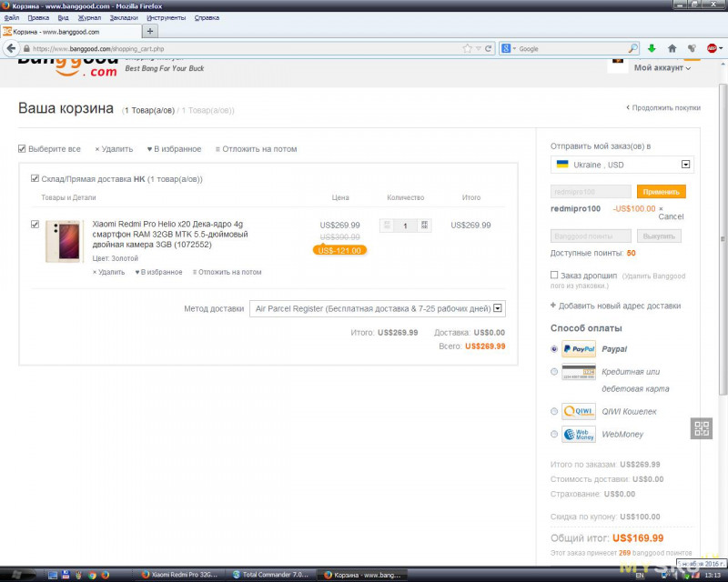Click the lock icon in address bar
The width and height of the screenshot is (728, 582).
point(26,48)
